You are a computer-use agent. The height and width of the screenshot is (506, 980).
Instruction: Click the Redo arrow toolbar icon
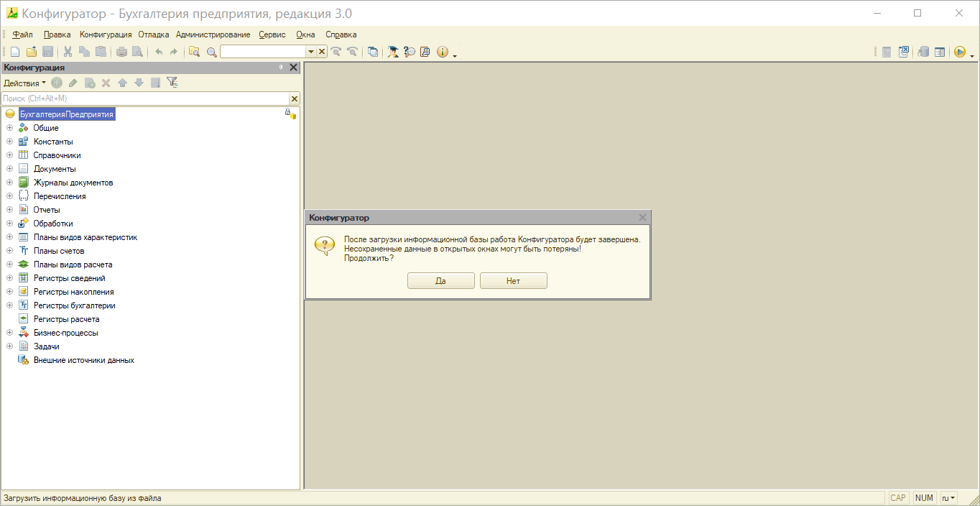coord(174,52)
